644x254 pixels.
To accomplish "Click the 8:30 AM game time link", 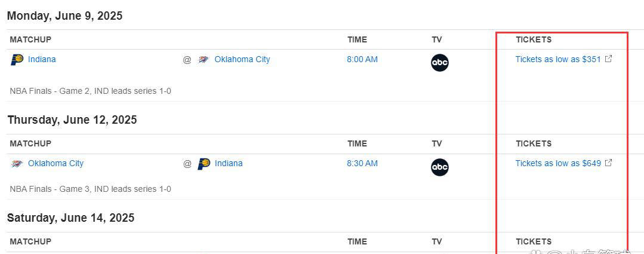I will (x=362, y=164).
